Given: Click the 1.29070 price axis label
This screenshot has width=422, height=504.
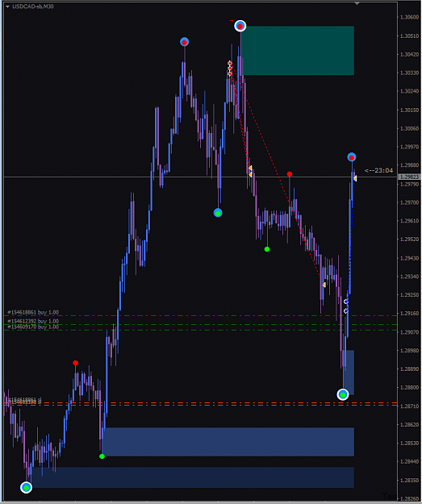Looking at the screenshot, I should 409,332.
